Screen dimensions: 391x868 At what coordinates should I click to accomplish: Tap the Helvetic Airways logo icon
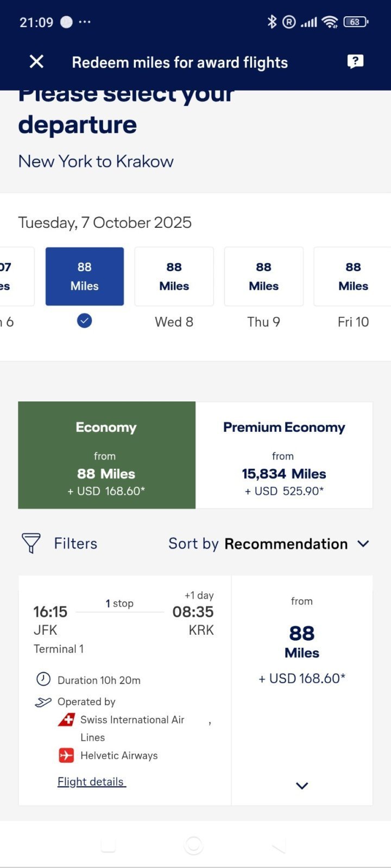[66, 756]
